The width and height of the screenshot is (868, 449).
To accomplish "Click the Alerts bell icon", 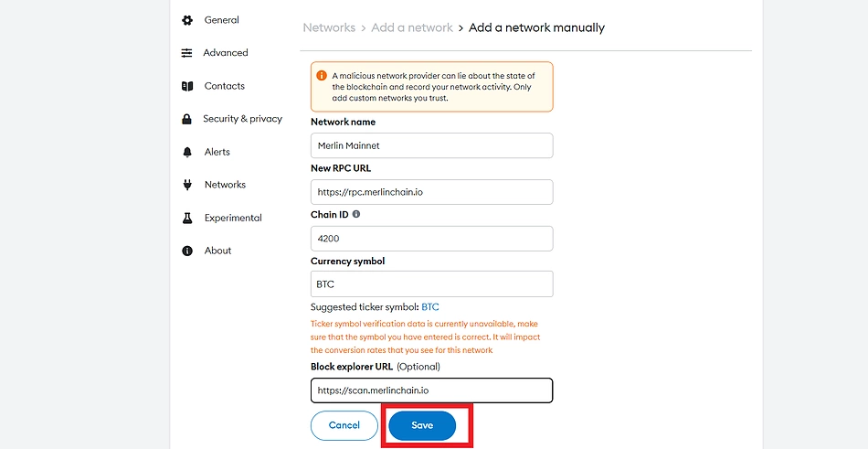I will tap(187, 152).
